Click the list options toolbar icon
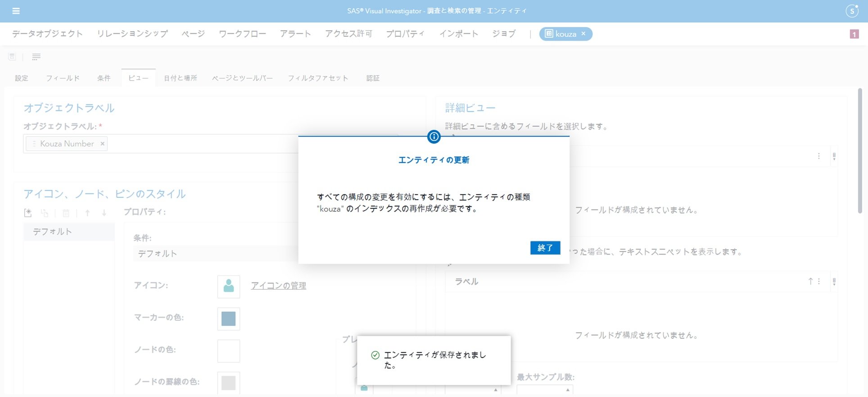Viewport: 868px width, 397px height. pos(36,57)
